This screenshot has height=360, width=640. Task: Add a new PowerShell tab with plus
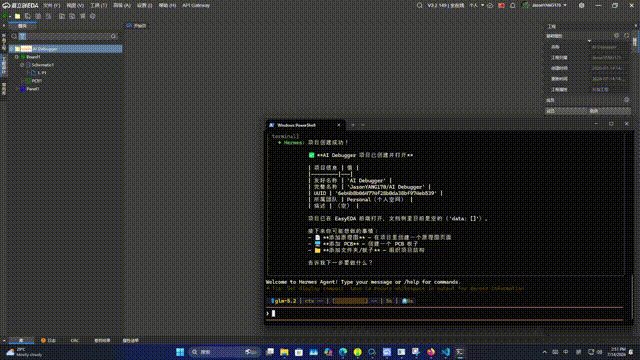coord(353,125)
